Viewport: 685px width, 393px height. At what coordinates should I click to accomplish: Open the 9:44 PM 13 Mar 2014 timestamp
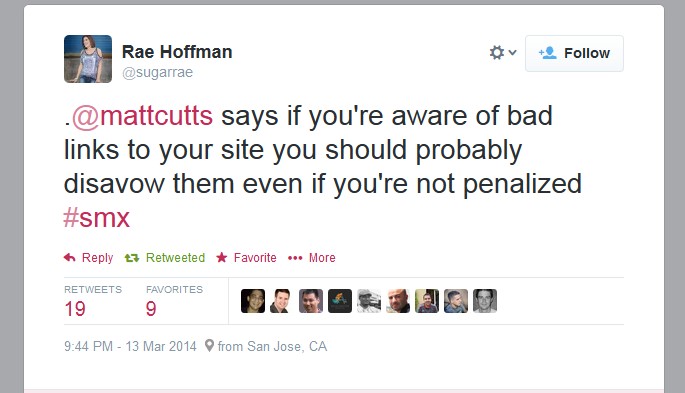(x=130, y=346)
